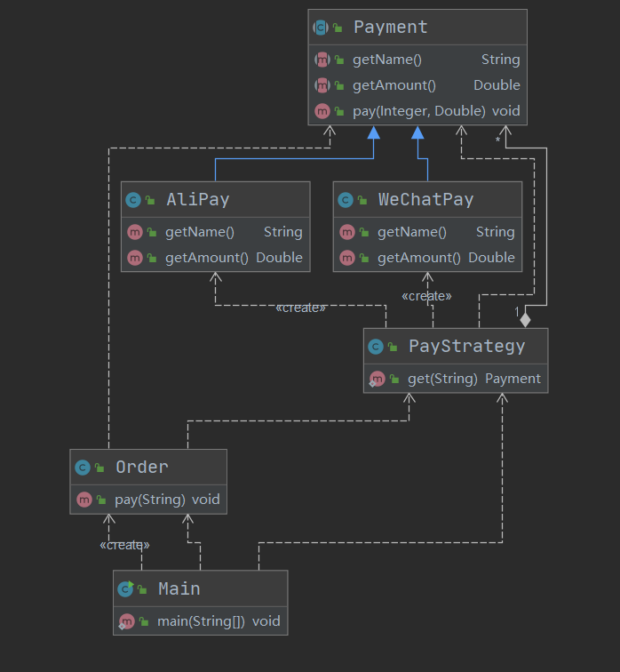Click the «create» label below AliPay
This screenshot has height=672, width=620.
tap(300, 308)
